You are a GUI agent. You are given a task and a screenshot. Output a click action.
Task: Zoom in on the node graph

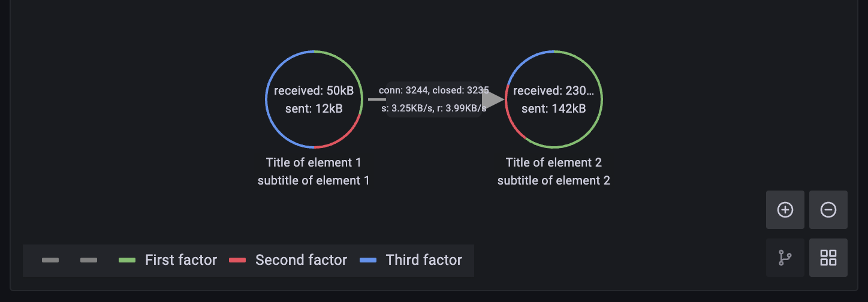(x=785, y=210)
